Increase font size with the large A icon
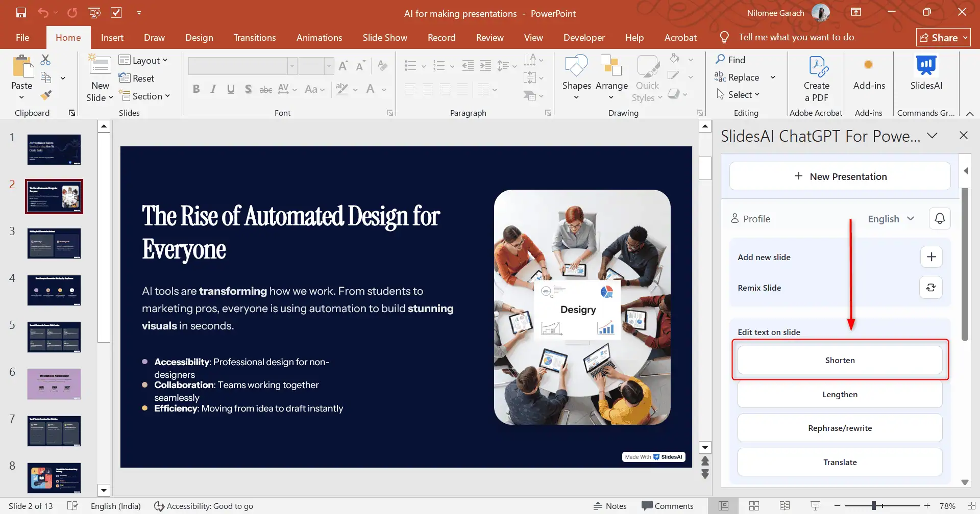Viewport: 980px width, 514px height. point(344,66)
